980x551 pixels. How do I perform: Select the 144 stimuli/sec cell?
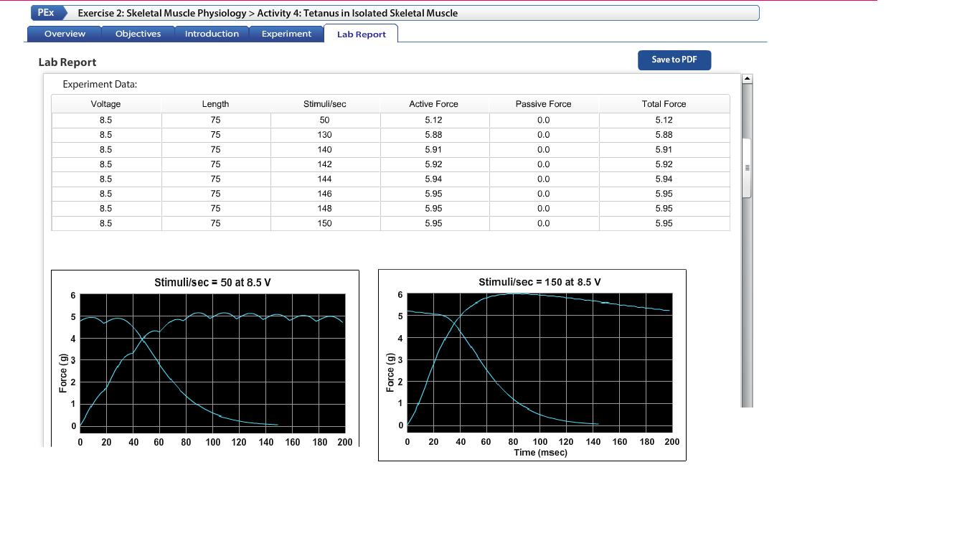pyautogui.click(x=325, y=179)
